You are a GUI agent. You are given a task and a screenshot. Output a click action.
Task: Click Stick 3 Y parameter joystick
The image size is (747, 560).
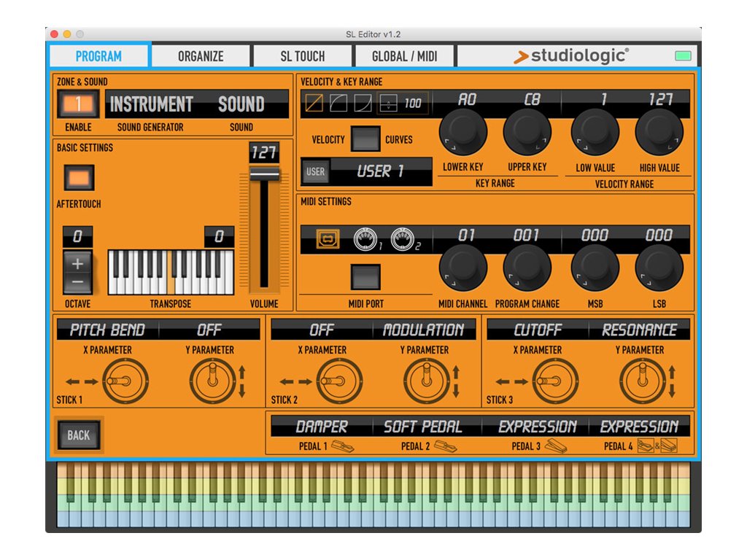tap(642, 381)
